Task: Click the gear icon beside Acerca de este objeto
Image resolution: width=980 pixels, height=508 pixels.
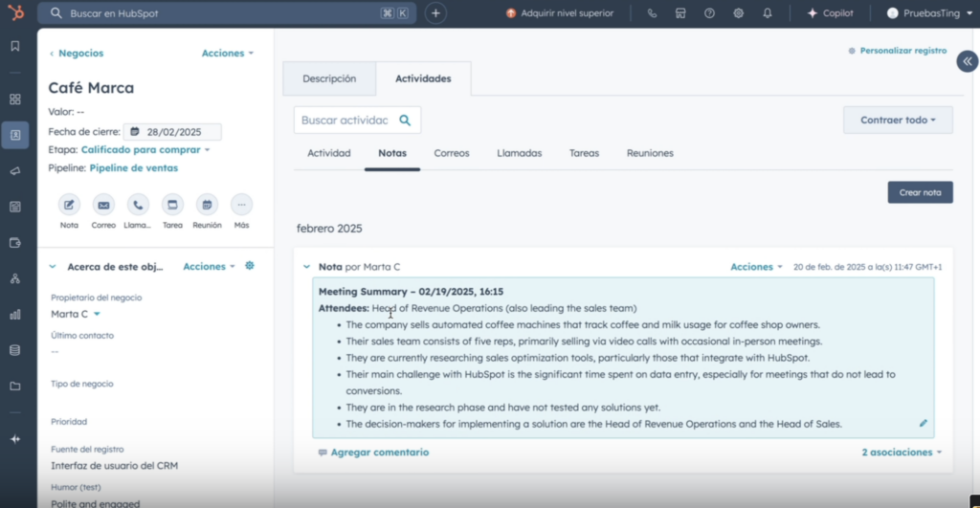Action: [250, 266]
